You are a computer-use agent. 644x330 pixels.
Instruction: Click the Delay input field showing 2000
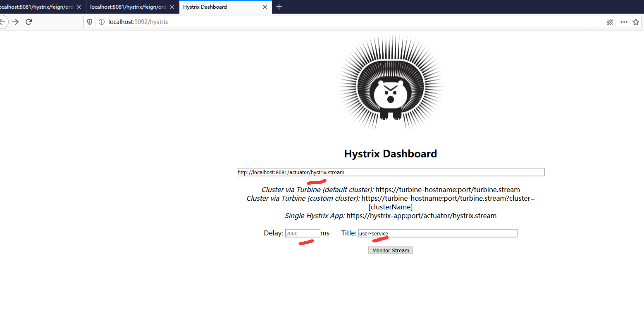pos(303,233)
